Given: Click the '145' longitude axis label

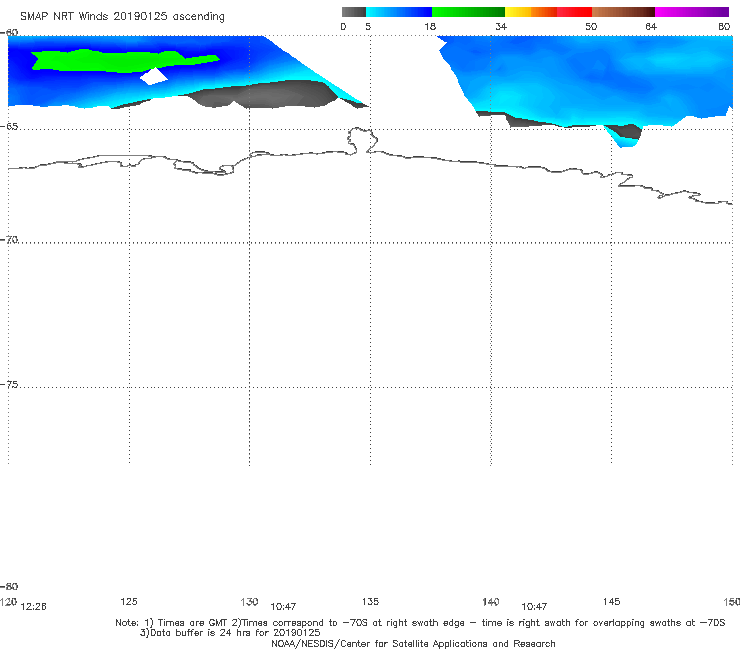Looking at the screenshot, I should tap(612, 602).
